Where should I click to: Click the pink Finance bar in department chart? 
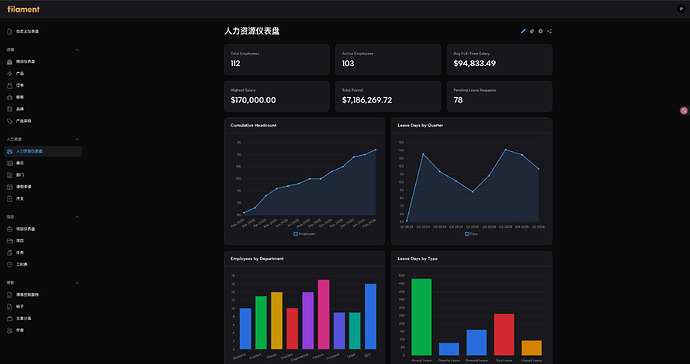323,314
